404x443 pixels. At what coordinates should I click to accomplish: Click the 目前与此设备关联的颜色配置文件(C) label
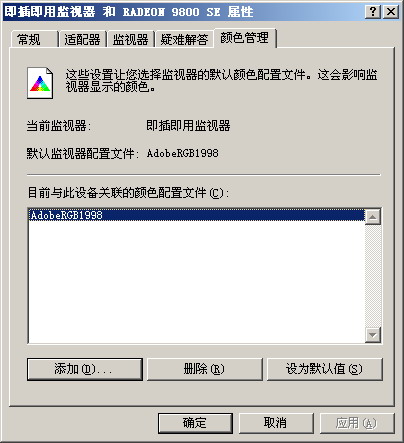click(128, 193)
